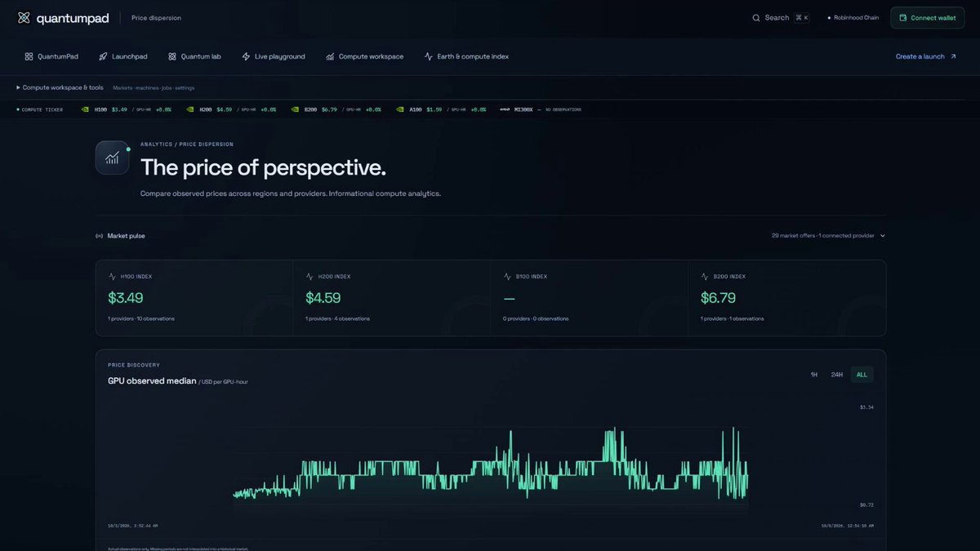Click the Price dispersion header label
Viewport: 980px width, 551px height.
pyautogui.click(x=156, y=18)
